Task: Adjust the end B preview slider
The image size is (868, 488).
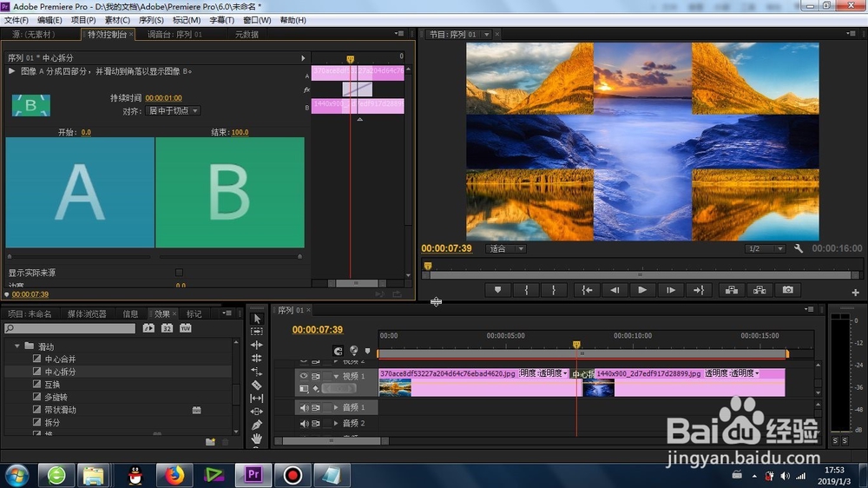Action: 300,256
